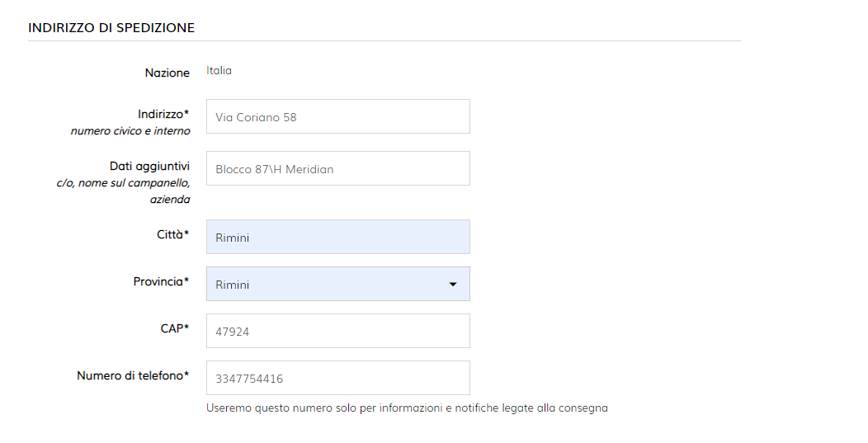Click the Nazione label
This screenshot has height=443, width=868.
point(167,73)
